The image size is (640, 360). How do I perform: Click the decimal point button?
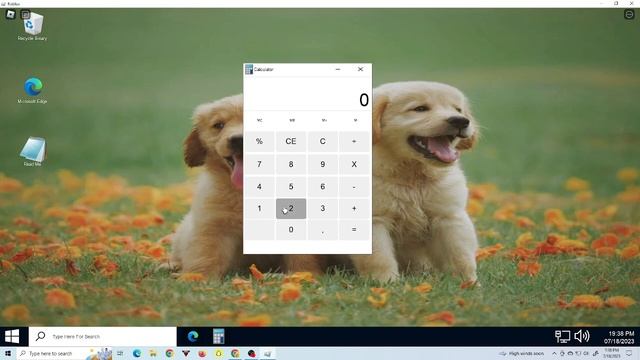[322, 230]
